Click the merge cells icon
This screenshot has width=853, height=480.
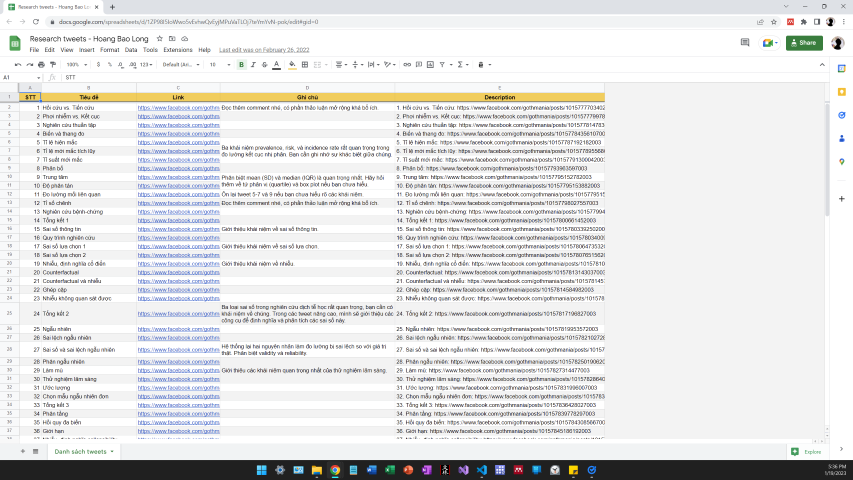click(x=318, y=65)
